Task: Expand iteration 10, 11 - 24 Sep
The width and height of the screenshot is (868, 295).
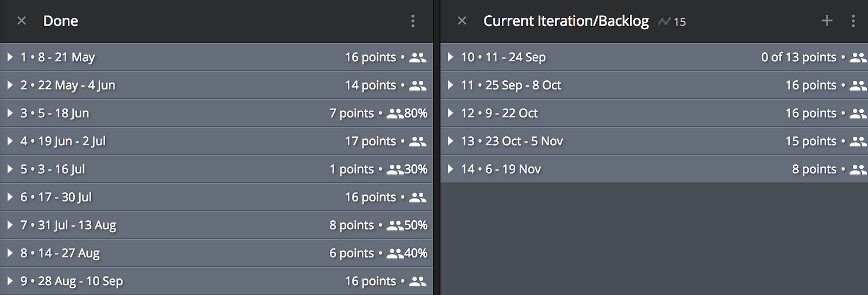Action: click(450, 57)
